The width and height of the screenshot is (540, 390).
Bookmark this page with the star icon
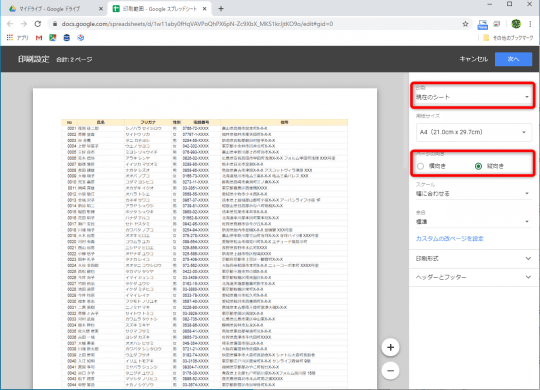click(x=465, y=24)
